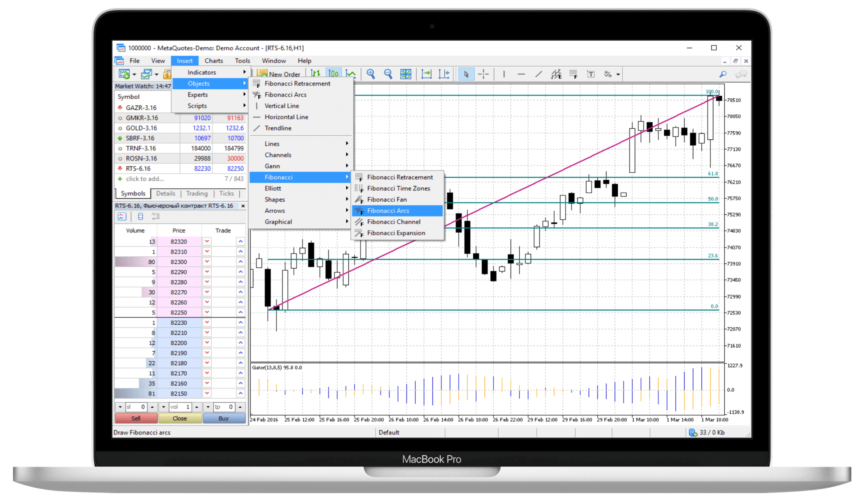The width and height of the screenshot is (866, 504).
Task: Select the vertical line drawing tool
Action: click(504, 74)
